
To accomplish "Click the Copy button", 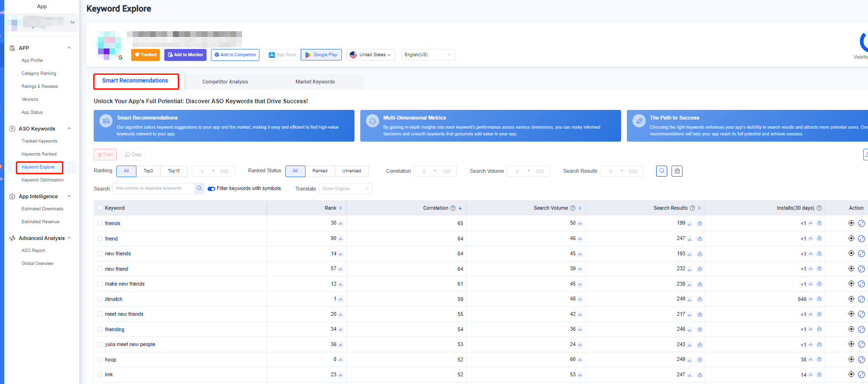I will click(133, 155).
